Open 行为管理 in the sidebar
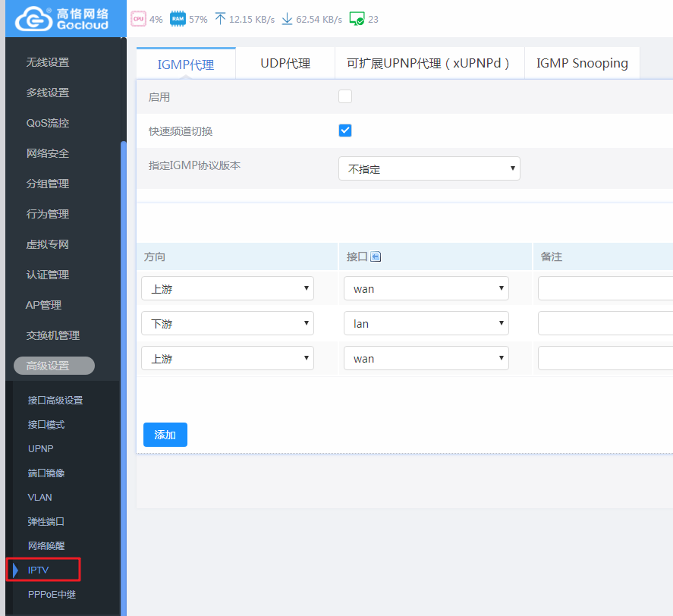This screenshot has width=673, height=616. tap(48, 214)
